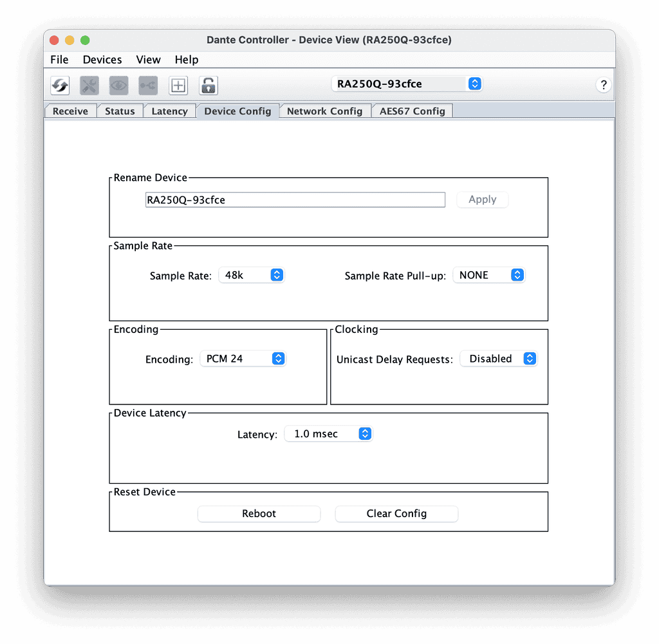Expand the Sample Rate Pull-up dropdown

489,275
